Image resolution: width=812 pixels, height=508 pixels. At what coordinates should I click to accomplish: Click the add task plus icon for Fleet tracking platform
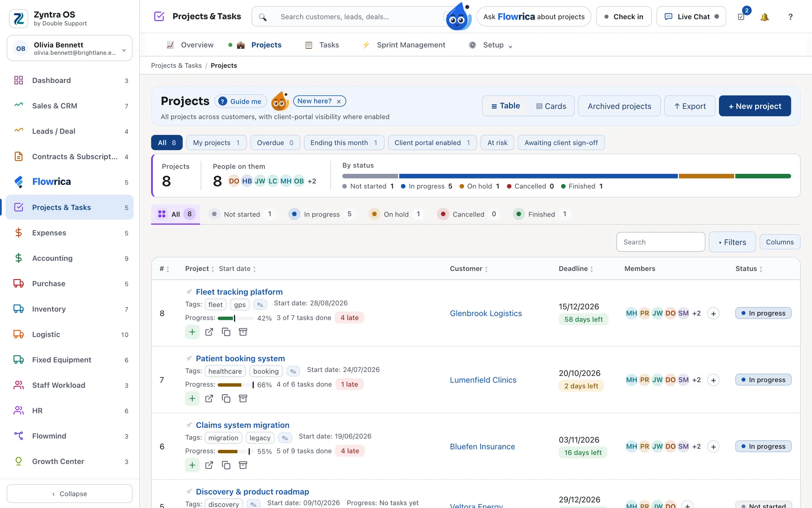pyautogui.click(x=192, y=332)
